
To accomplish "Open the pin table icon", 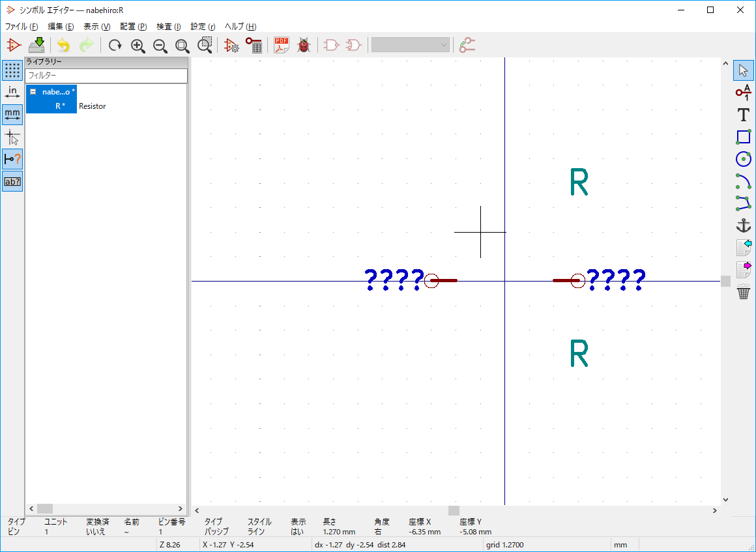I will (x=254, y=46).
